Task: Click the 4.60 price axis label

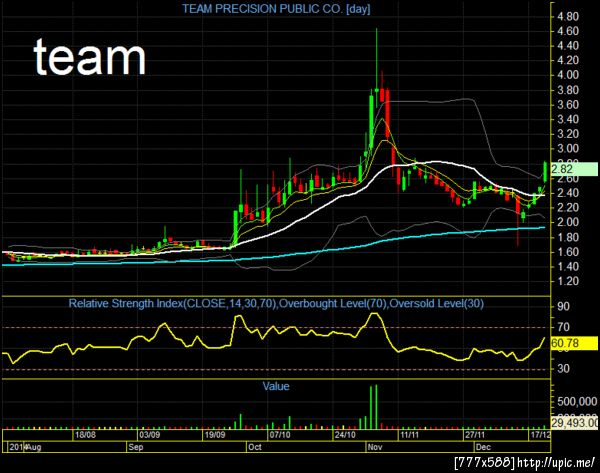Action: pyautogui.click(x=568, y=31)
